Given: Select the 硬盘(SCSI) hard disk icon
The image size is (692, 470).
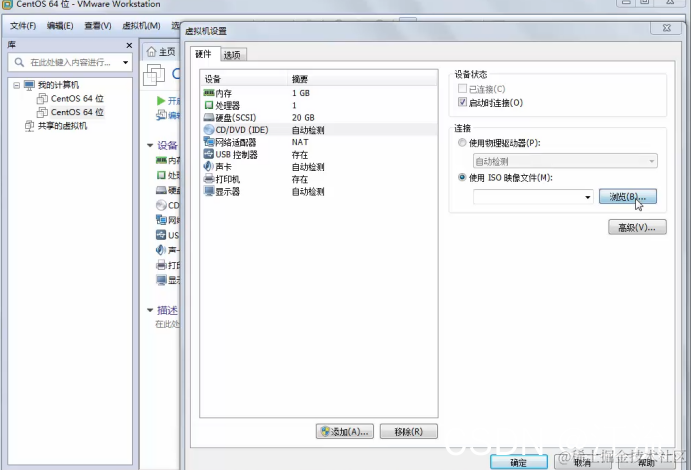Looking at the screenshot, I should [209, 118].
